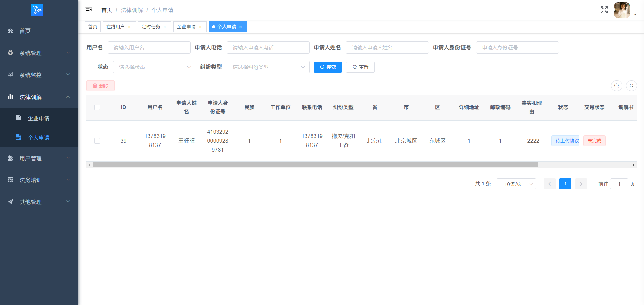644x305 pixels.
Task: Switch to the 企业申请 tab
Action: click(190, 27)
